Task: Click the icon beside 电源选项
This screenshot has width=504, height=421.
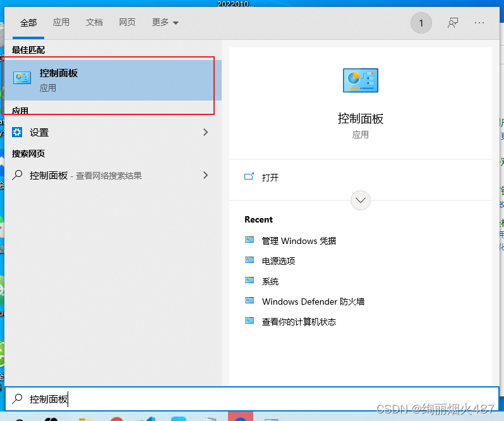Action: 249,260
